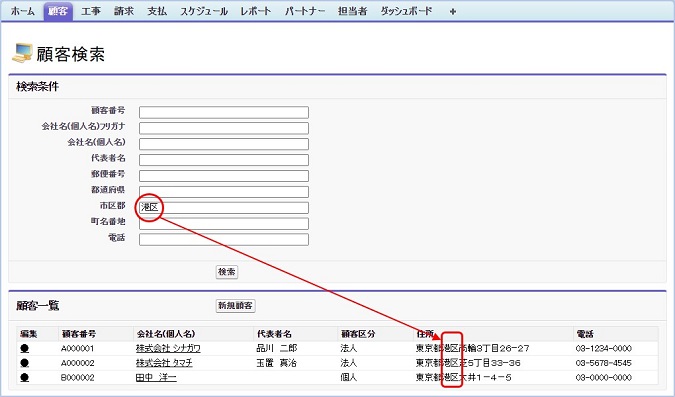675x397 pixels.
Task: Click the 検索 button
Action: [227, 272]
